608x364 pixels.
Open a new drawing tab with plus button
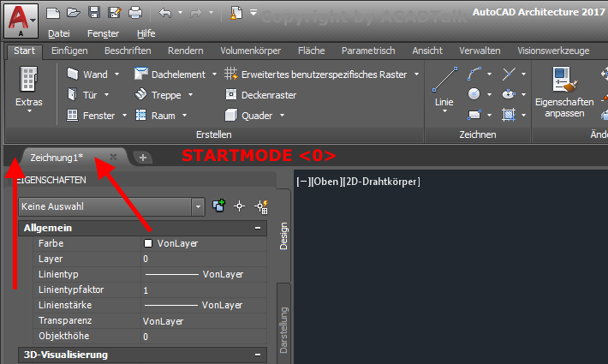coord(143,158)
